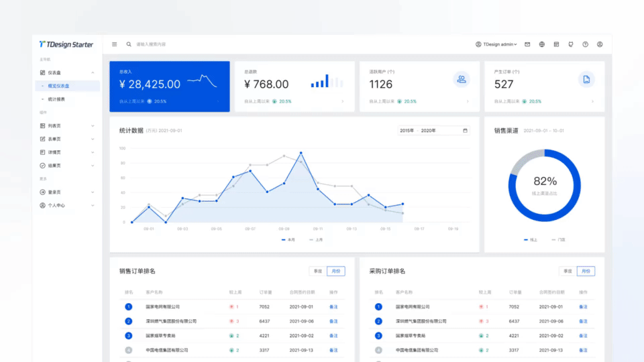644x362 pixels.
Task: Select 概览仪表盘 in the sidebar
Action: click(x=67, y=86)
